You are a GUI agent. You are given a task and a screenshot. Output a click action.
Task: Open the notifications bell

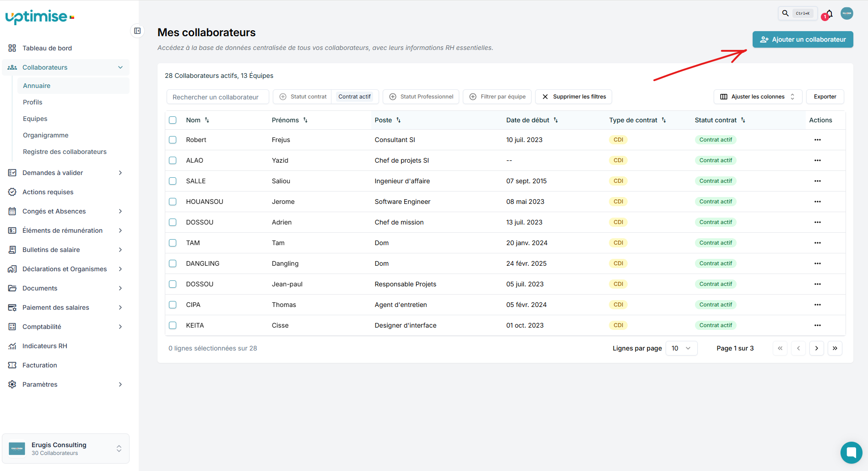tap(829, 13)
